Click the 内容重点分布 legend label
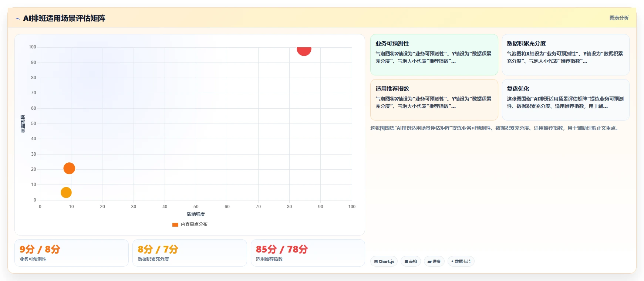Viewport: 644px width, 281px height. tap(194, 224)
